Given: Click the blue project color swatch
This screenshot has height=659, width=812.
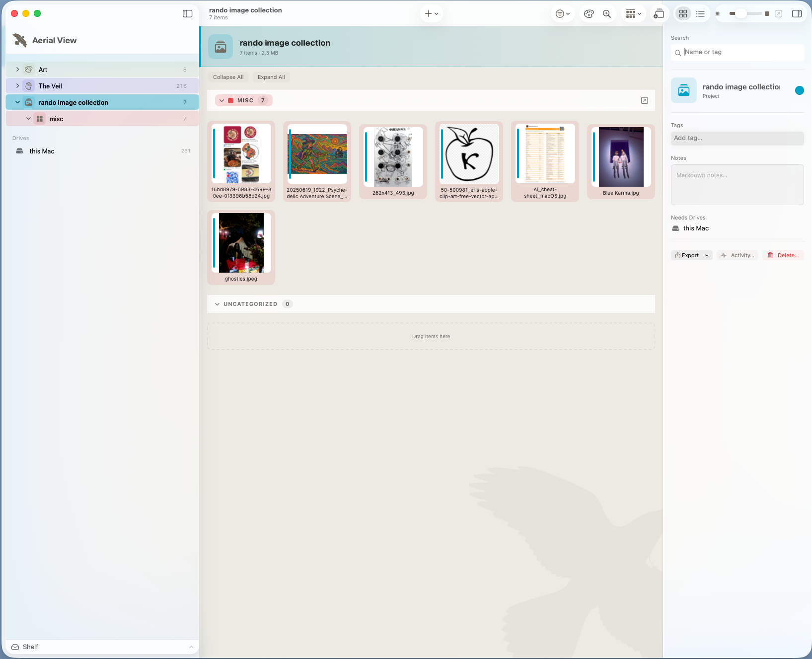Looking at the screenshot, I should coord(799,90).
